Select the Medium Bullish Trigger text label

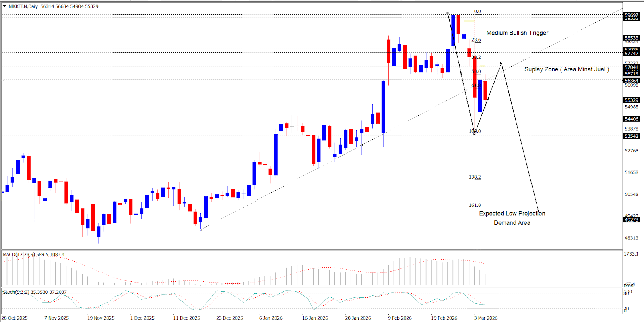(517, 33)
